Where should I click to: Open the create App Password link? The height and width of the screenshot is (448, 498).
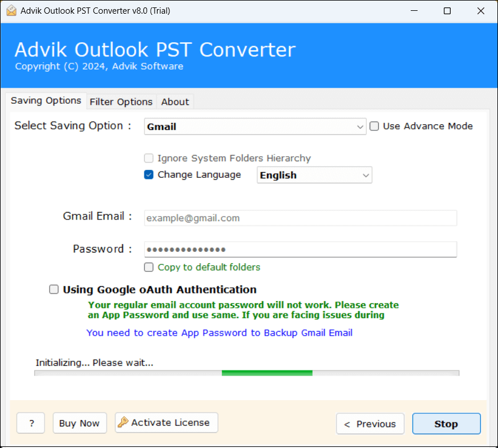(x=220, y=332)
